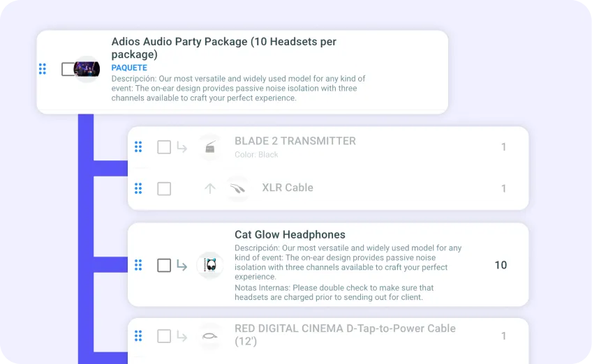This screenshot has height=364, width=592.
Task: Click the Cat Glow Headphones title
Action: pyautogui.click(x=290, y=234)
